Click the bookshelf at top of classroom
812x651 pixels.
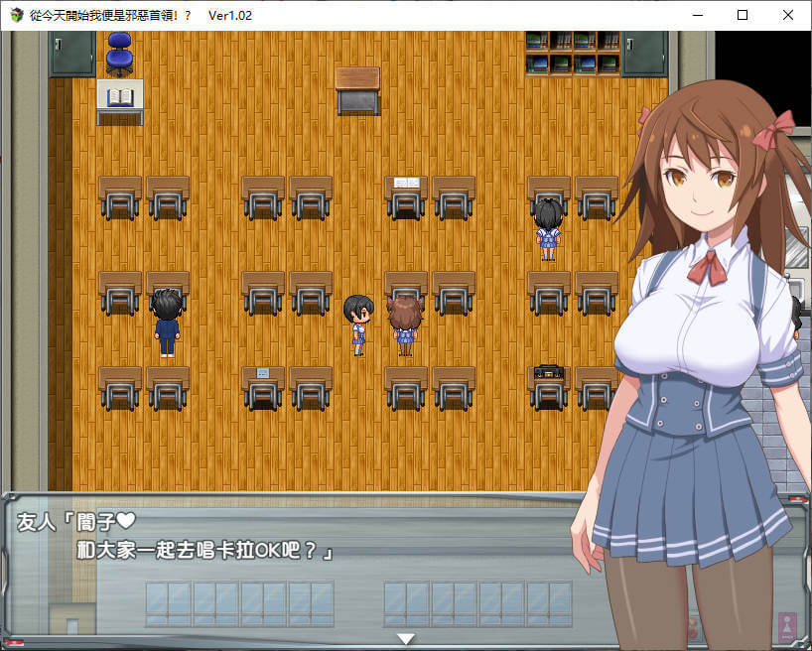click(x=572, y=53)
